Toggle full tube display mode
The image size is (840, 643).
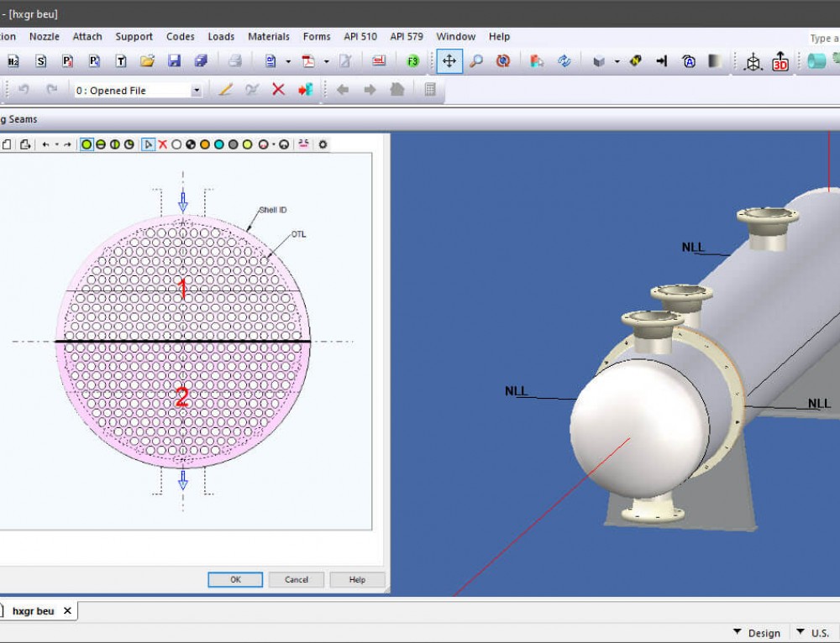(x=87, y=144)
